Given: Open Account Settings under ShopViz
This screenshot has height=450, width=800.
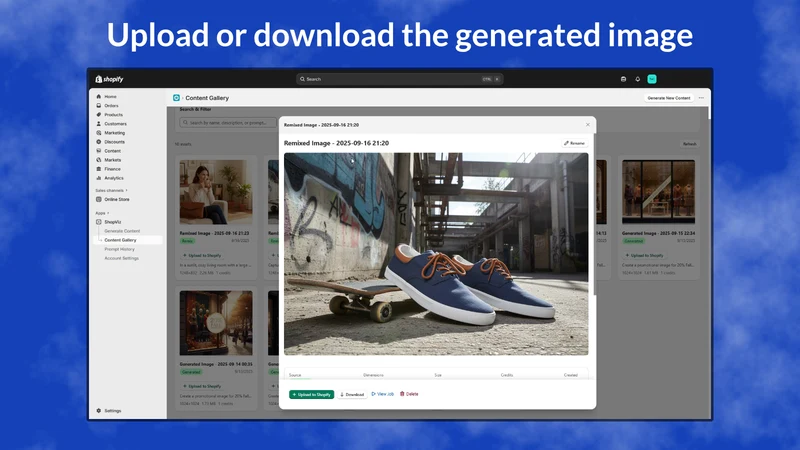Looking at the screenshot, I should [121, 258].
